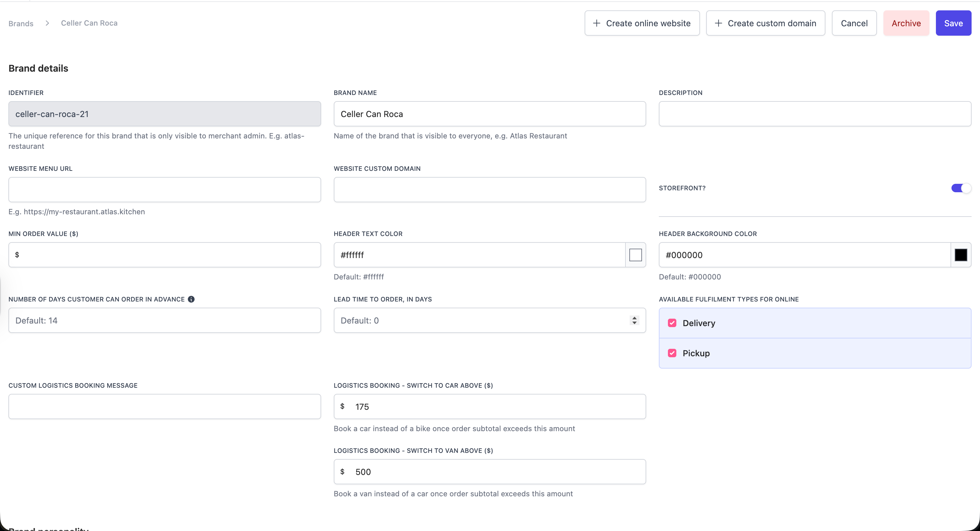The width and height of the screenshot is (980, 531).
Task: Focus the Website Custom Domain field
Action: point(490,190)
